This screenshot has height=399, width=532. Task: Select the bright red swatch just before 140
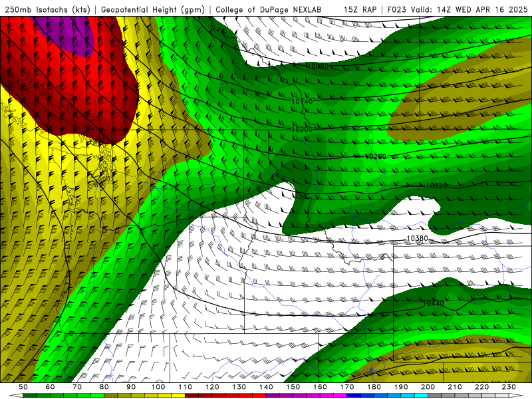click(259, 395)
